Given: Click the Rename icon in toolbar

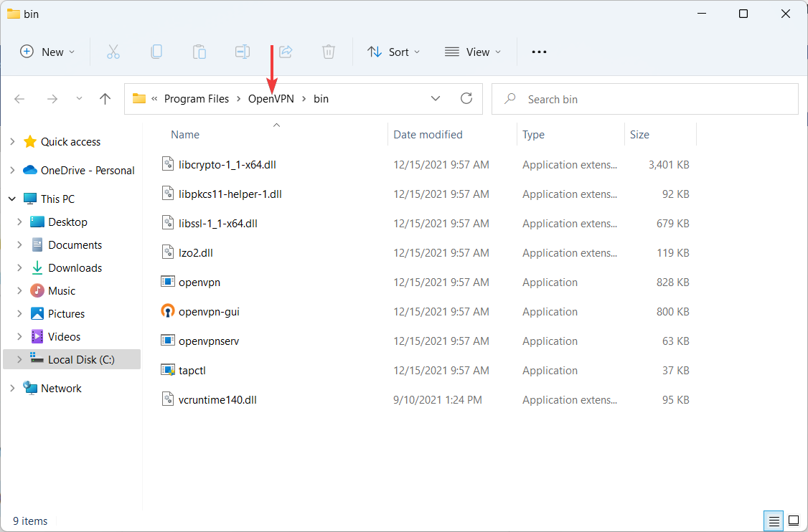Looking at the screenshot, I should (243, 52).
